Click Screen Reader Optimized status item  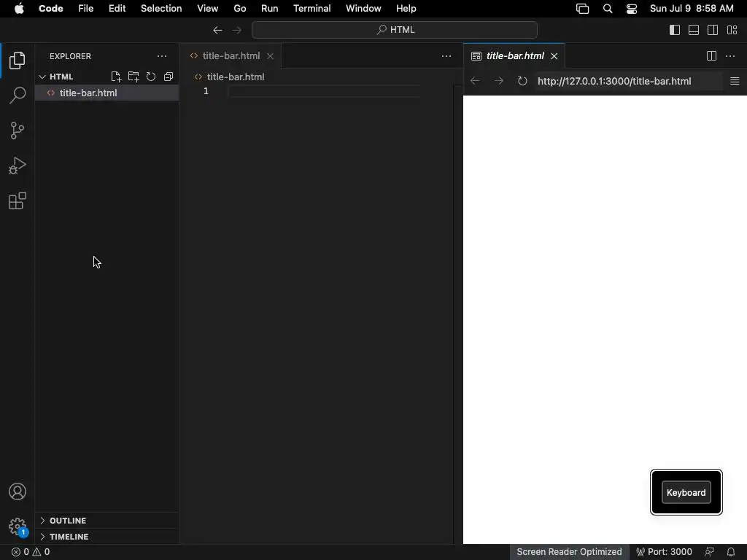[x=569, y=552]
